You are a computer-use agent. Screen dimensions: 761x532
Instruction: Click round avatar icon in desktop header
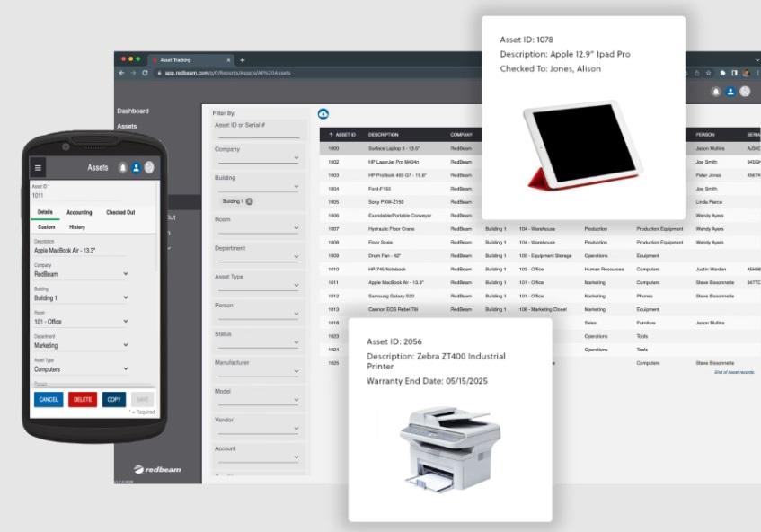coord(745,92)
